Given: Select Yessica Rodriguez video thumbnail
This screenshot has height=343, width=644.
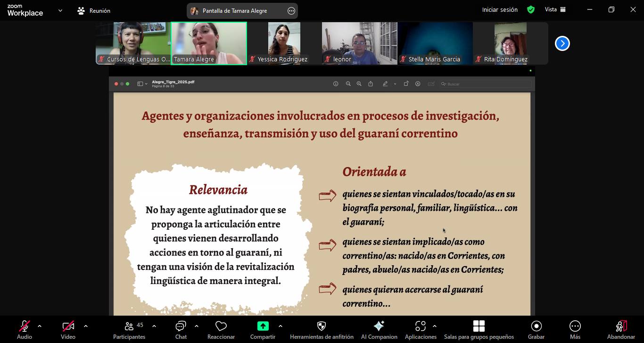Looking at the screenshot, I should coord(284,43).
